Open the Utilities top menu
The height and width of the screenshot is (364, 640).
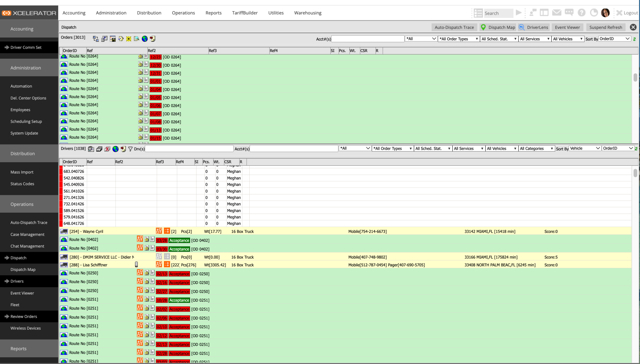tap(276, 13)
